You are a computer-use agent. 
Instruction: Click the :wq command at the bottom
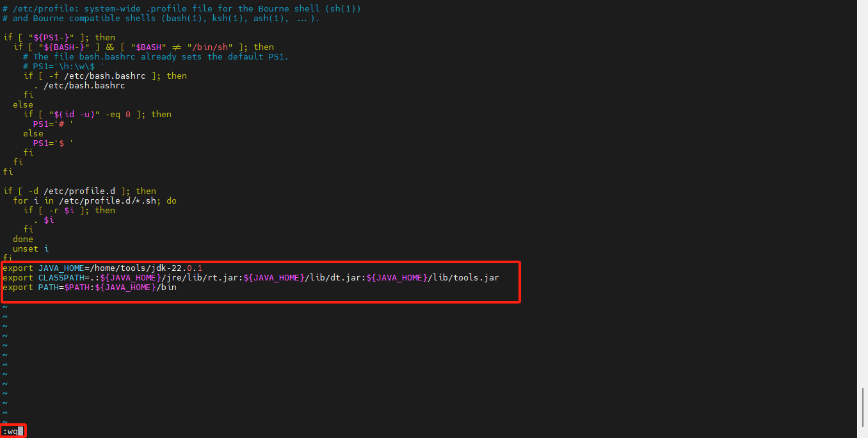point(10,431)
